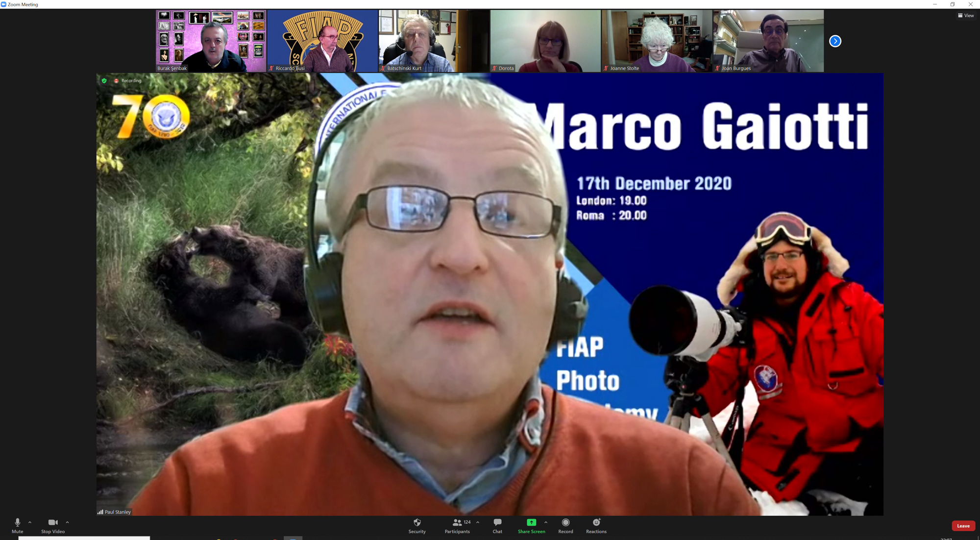The image size is (980, 540).
Task: Open the View layout menu
Action: click(x=966, y=16)
